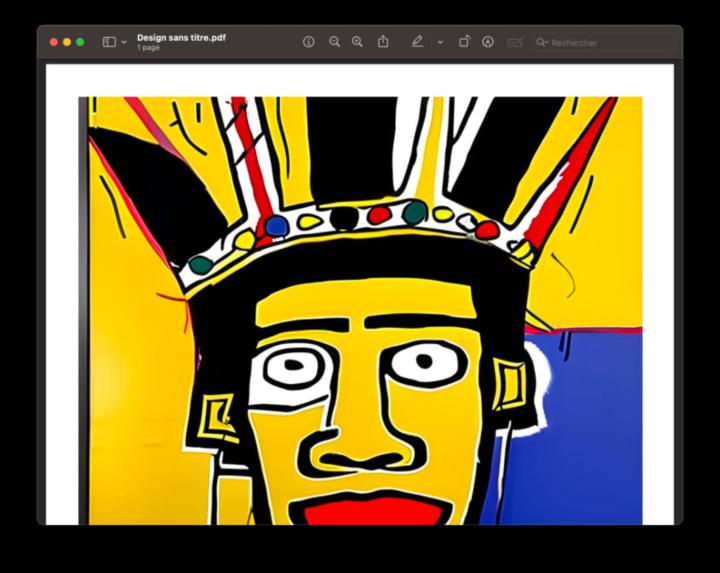This screenshot has width=720, height=573.
Task: Toggle the sidebar view button
Action: click(x=109, y=42)
